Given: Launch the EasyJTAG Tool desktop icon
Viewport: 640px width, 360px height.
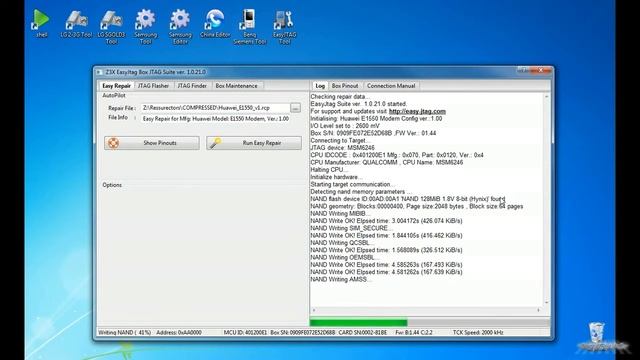Looking at the screenshot, I should (x=284, y=27).
